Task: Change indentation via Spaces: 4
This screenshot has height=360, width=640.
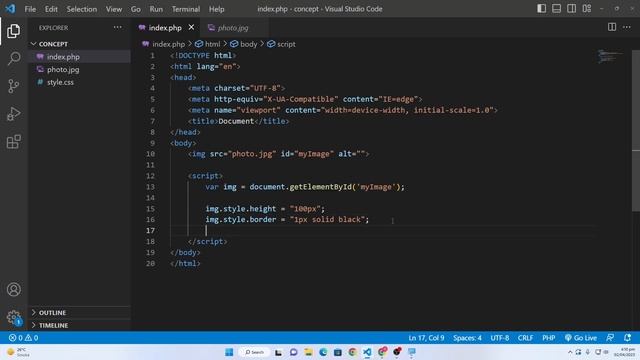Action: 467,338
